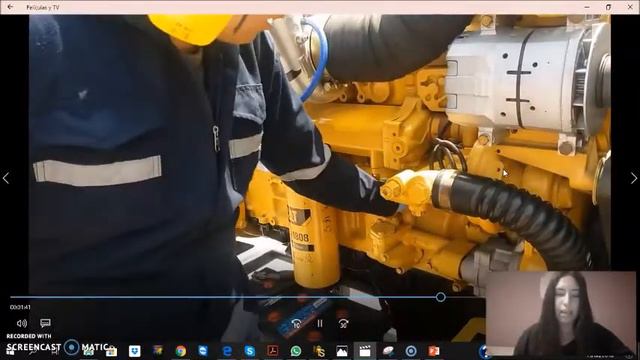Open Google Chrome from the taskbar

pos(180,351)
